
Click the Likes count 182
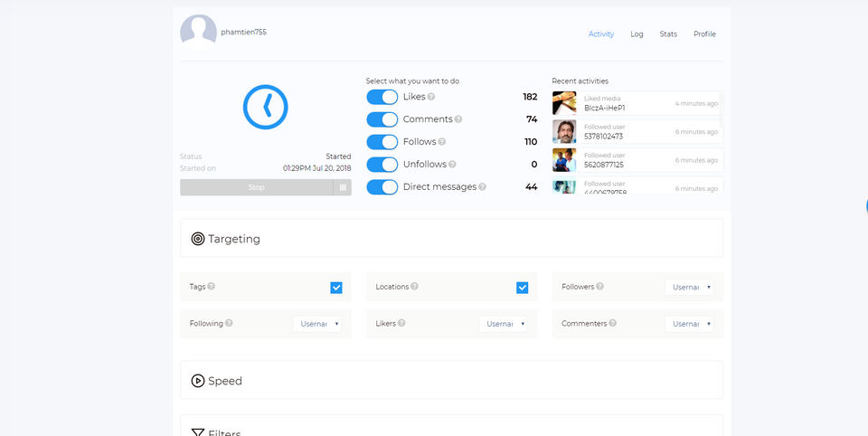pos(530,97)
